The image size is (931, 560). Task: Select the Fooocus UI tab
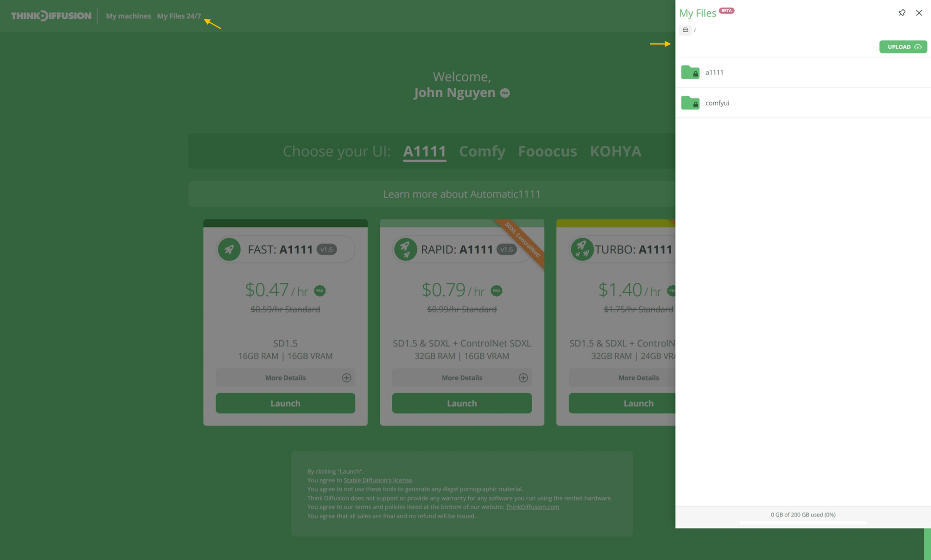pyautogui.click(x=547, y=152)
